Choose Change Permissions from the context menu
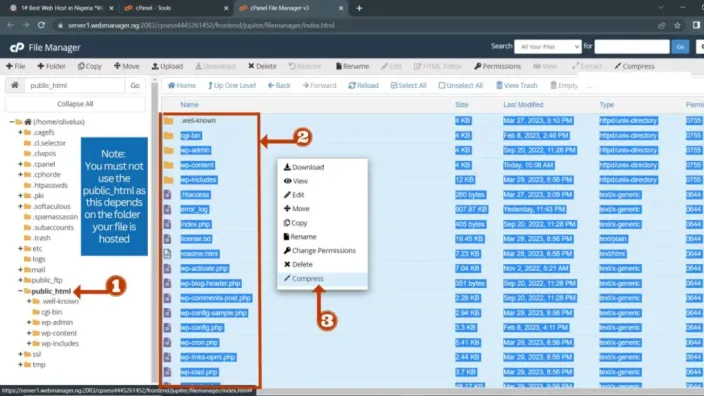Viewport: 704px width, 396px height. (x=322, y=251)
